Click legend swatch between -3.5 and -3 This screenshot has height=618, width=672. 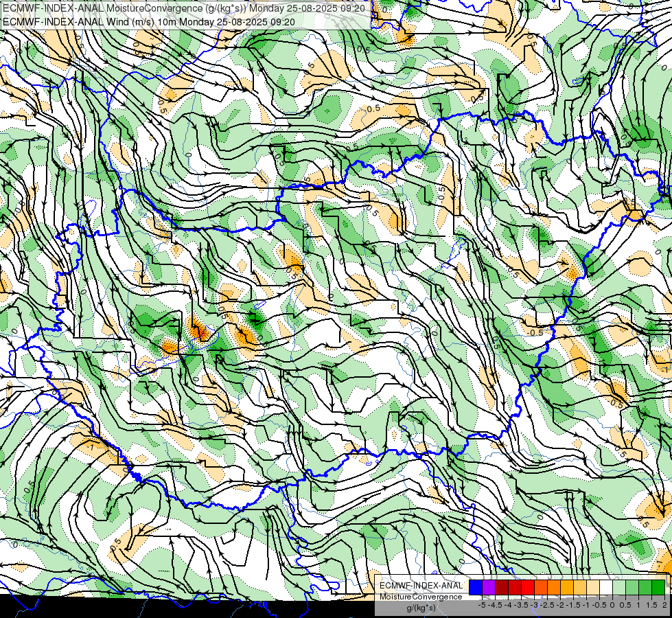click(x=528, y=587)
